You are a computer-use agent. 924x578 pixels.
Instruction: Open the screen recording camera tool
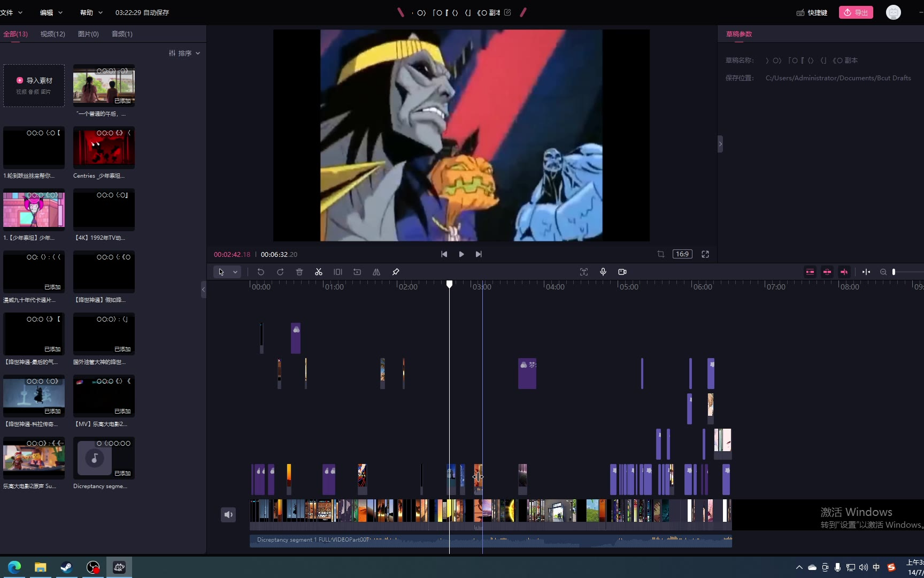tap(622, 272)
